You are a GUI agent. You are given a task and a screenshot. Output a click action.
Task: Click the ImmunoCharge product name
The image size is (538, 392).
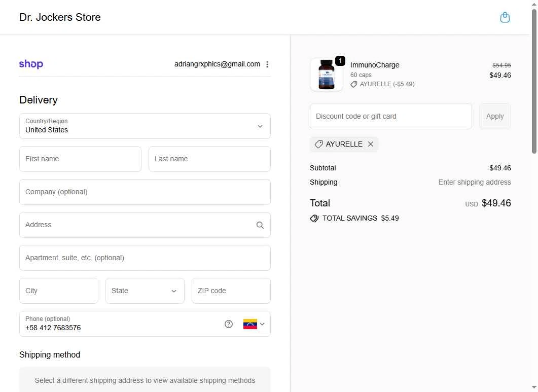point(375,65)
